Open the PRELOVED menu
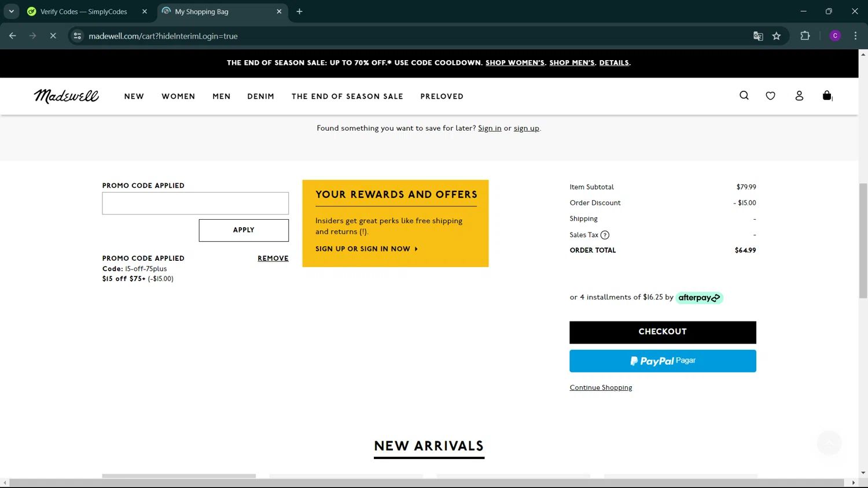868x488 pixels. [x=442, y=97]
